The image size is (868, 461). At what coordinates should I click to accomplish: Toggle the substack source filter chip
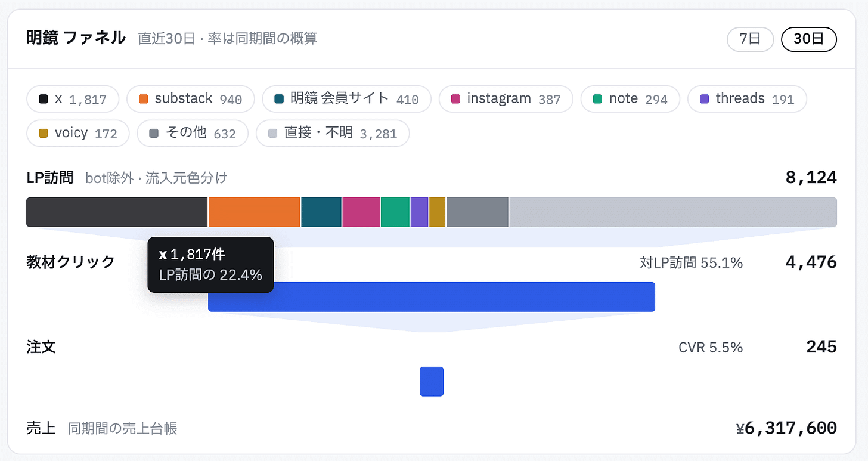[191, 99]
